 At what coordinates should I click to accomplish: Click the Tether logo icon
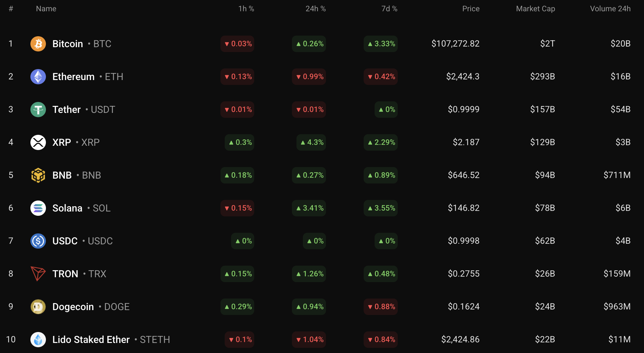[38, 110]
